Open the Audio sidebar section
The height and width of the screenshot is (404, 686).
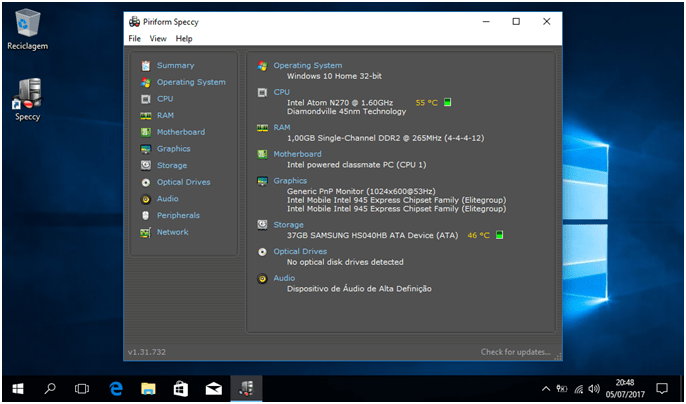click(x=167, y=199)
